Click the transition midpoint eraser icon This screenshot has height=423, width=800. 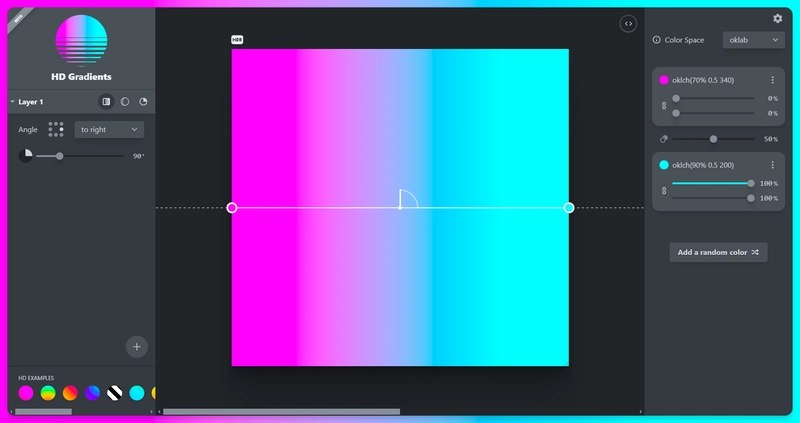[664, 139]
